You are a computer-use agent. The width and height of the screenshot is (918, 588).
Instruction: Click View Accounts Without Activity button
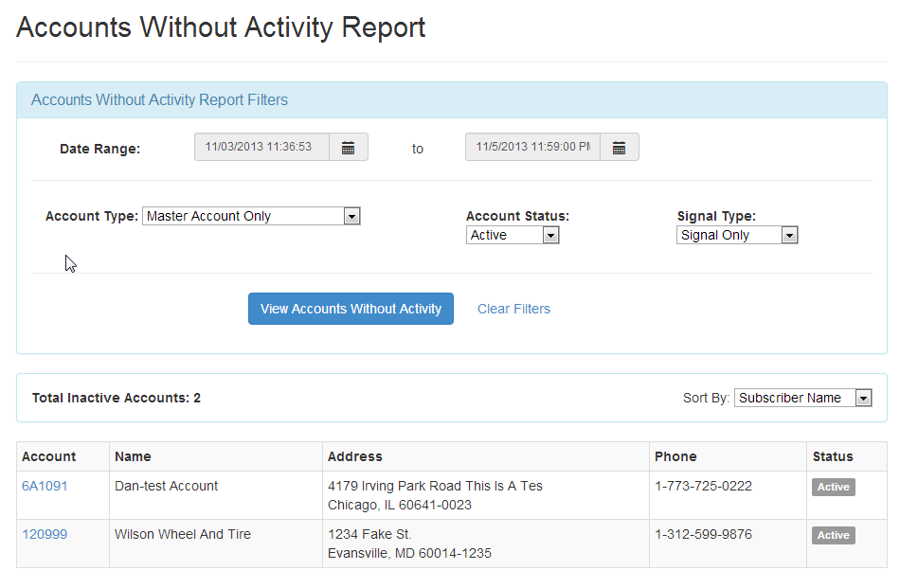tap(351, 309)
